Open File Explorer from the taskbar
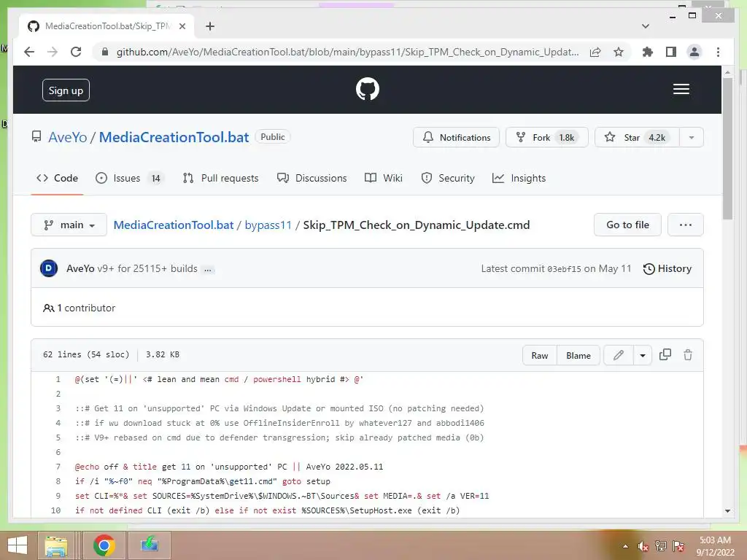Viewport: 747px width, 560px height. 56,545
